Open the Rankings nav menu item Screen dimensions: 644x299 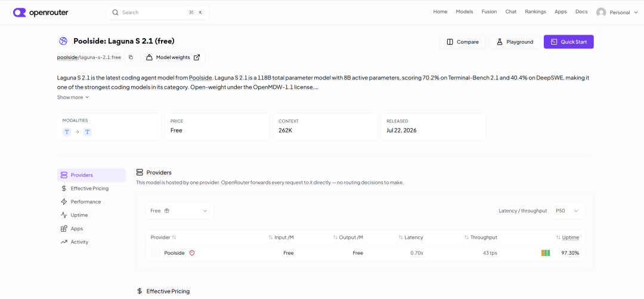coord(535,12)
